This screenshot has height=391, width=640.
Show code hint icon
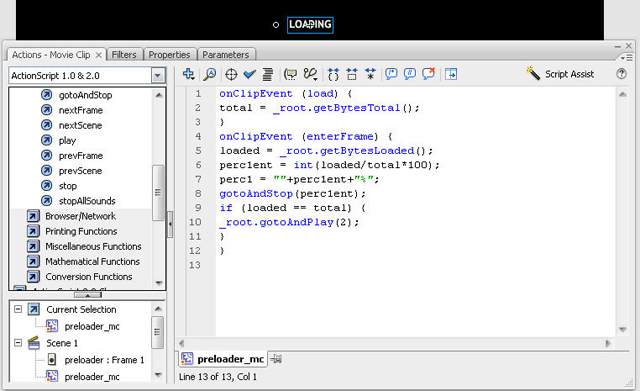point(290,74)
